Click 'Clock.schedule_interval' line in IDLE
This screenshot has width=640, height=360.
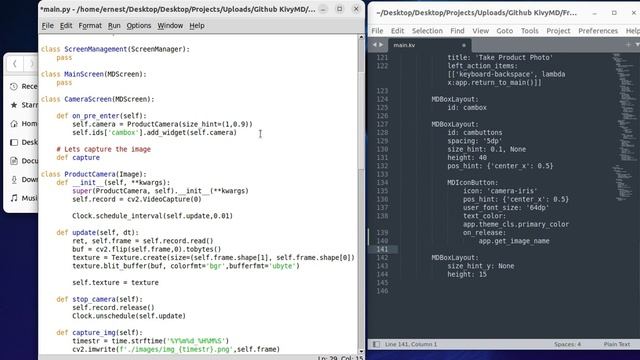pos(152,216)
